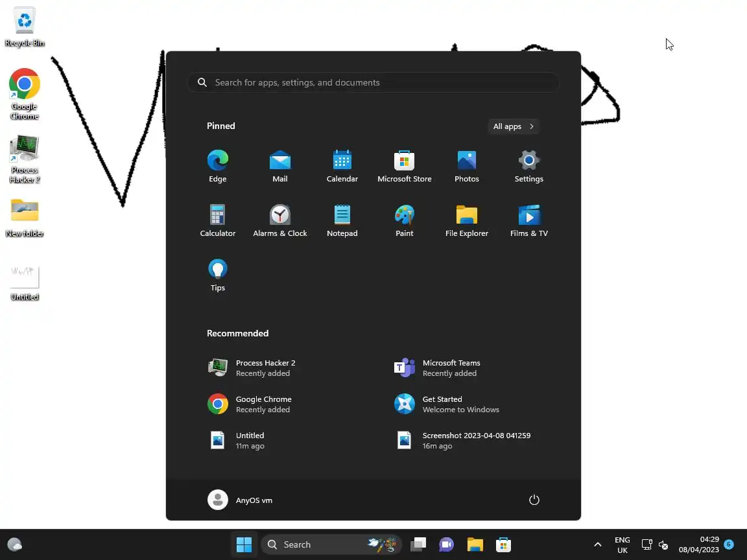This screenshot has width=747, height=560.
Task: Click the power button in Start menu
Action: click(534, 500)
